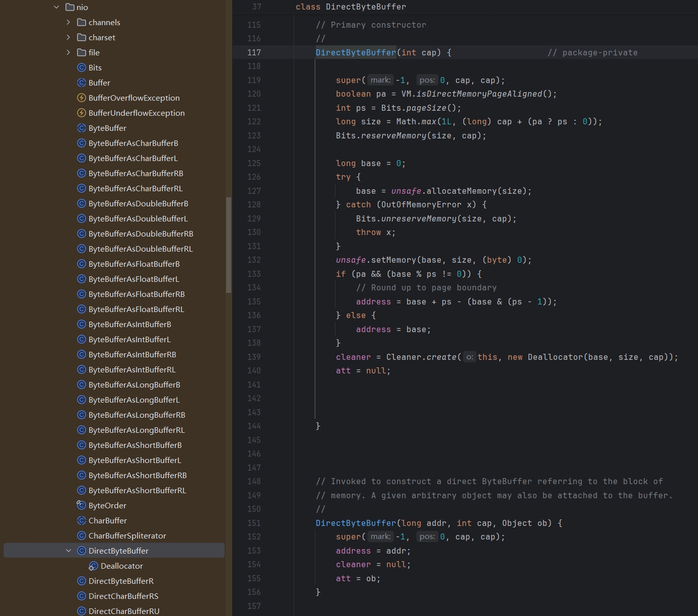Image resolution: width=698 pixels, height=616 pixels.
Task: Click the CharBuffer class icon
Action: tap(82, 520)
